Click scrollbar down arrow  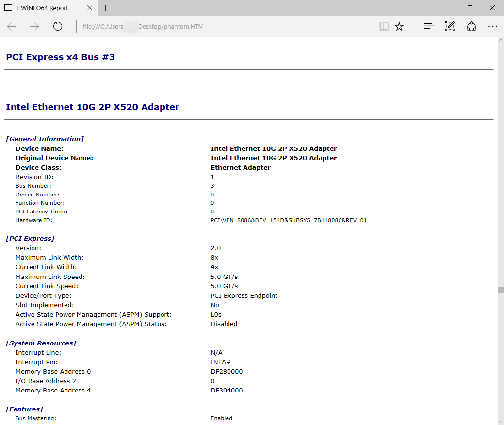pos(501,422)
